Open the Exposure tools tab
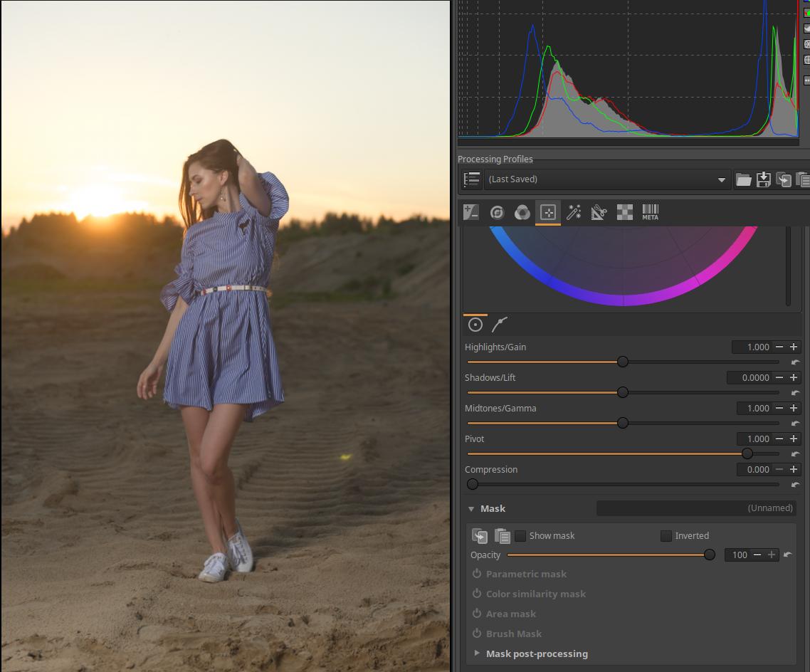This screenshot has width=810, height=672. [x=471, y=212]
